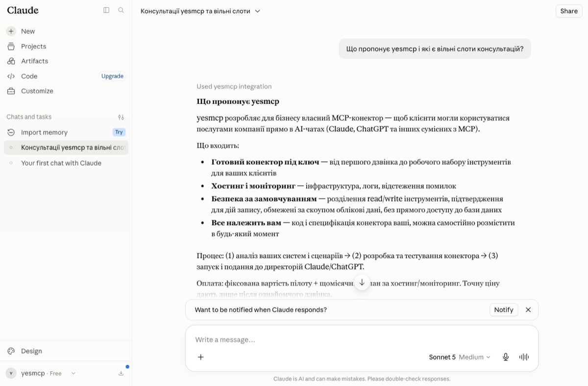
Task: Expand the Used yesmcp integration details
Action: tap(234, 87)
